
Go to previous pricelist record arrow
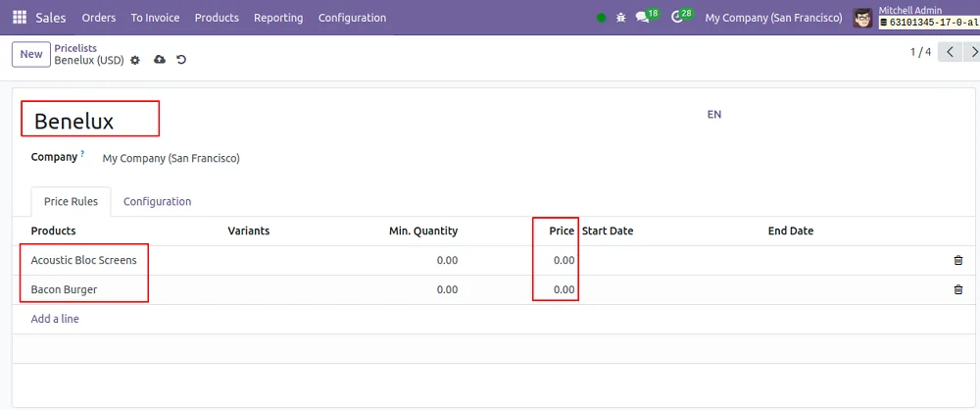point(950,52)
